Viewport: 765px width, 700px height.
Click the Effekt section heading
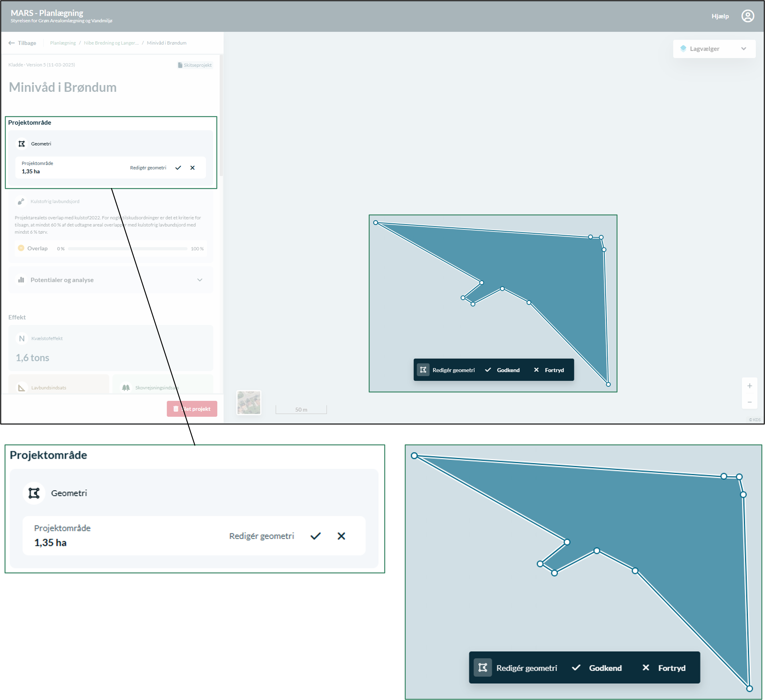click(x=17, y=317)
